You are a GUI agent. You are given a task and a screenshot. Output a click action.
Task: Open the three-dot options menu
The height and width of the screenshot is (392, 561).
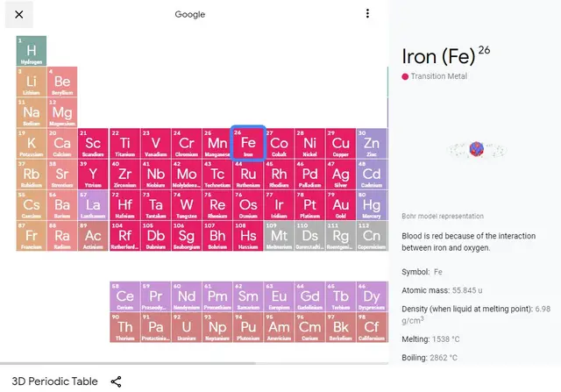click(x=367, y=14)
